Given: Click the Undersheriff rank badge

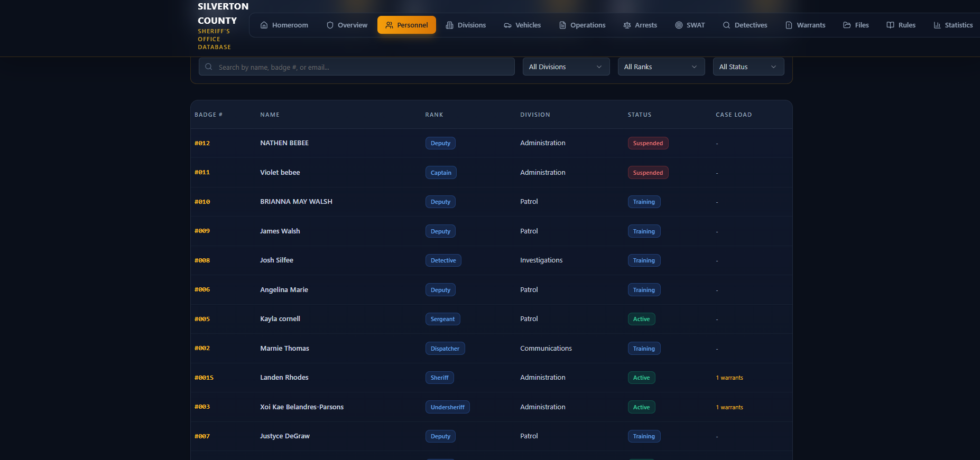Looking at the screenshot, I should [447, 407].
